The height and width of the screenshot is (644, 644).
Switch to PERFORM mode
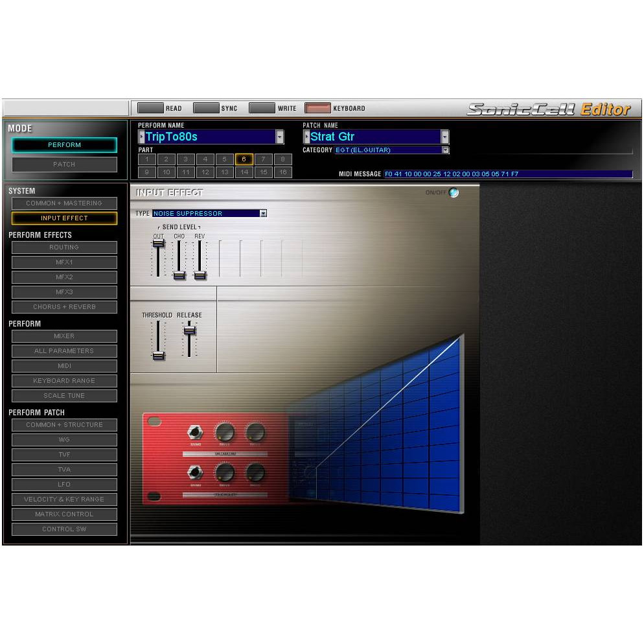pos(65,145)
